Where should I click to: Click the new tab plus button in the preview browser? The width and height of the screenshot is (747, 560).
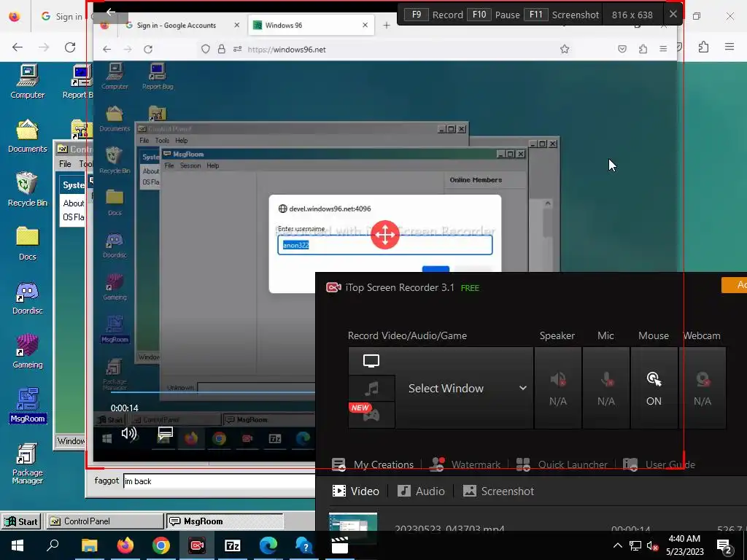point(387,26)
